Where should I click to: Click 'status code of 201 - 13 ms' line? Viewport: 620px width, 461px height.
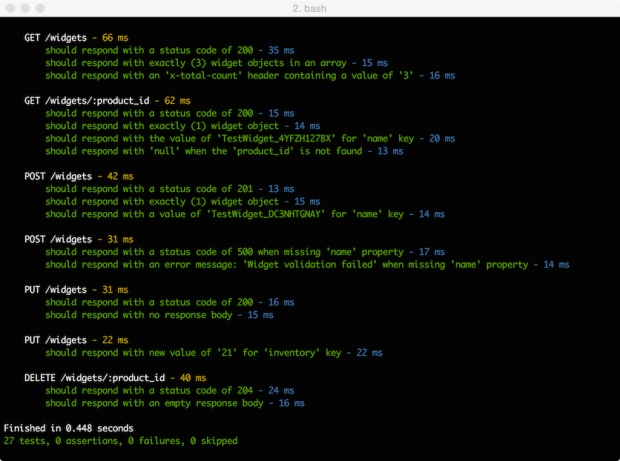coord(170,189)
